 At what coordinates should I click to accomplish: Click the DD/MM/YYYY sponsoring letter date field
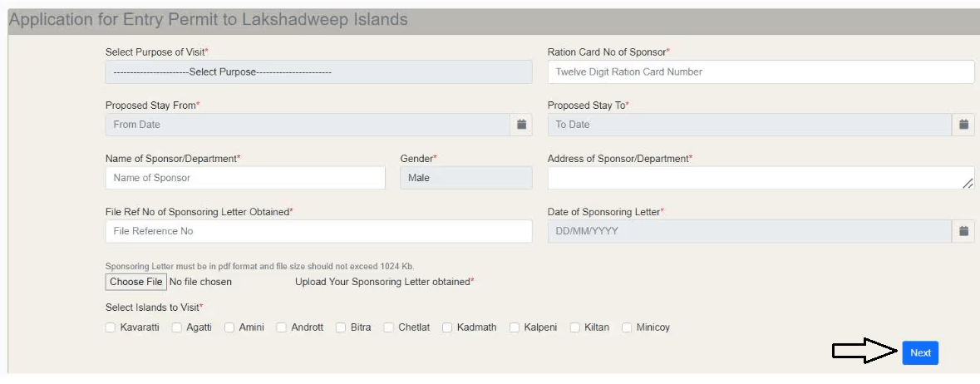click(749, 231)
